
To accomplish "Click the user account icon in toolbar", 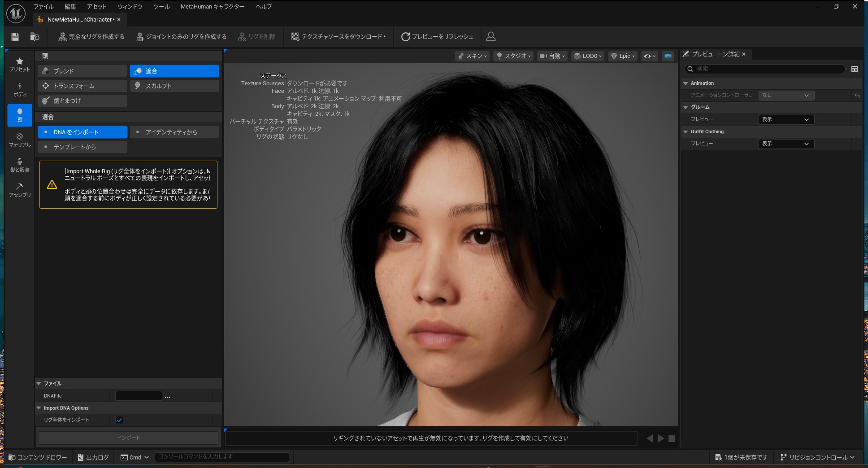I will tap(491, 37).
